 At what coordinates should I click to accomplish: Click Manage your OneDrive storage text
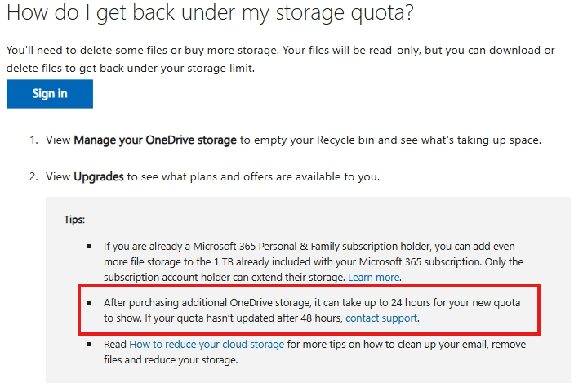155,140
